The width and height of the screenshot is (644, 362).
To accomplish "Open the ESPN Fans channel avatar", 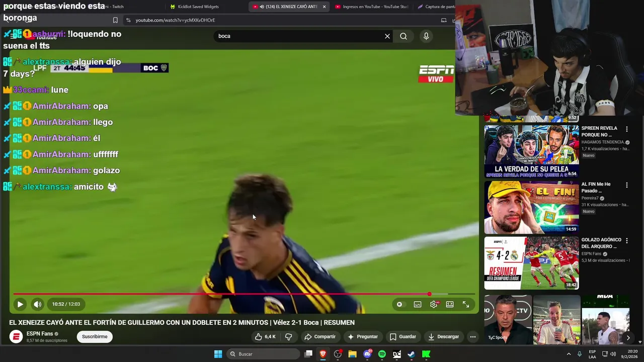I will [x=16, y=336].
